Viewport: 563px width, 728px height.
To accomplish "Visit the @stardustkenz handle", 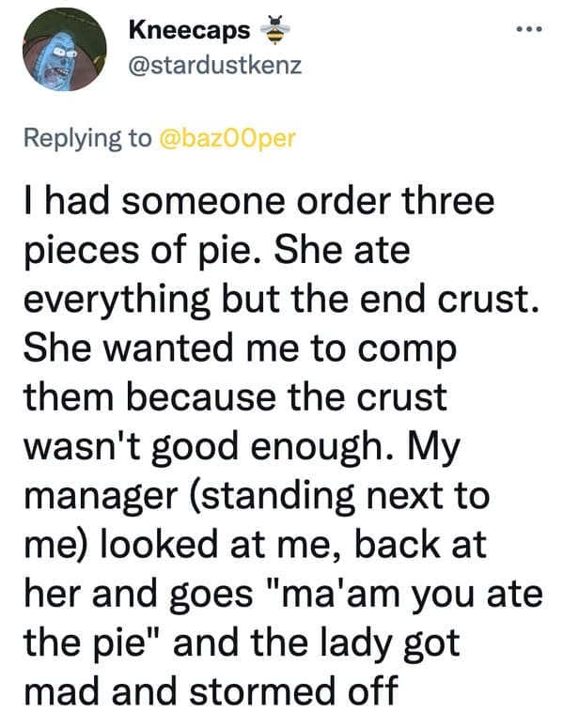I will pos(215,66).
